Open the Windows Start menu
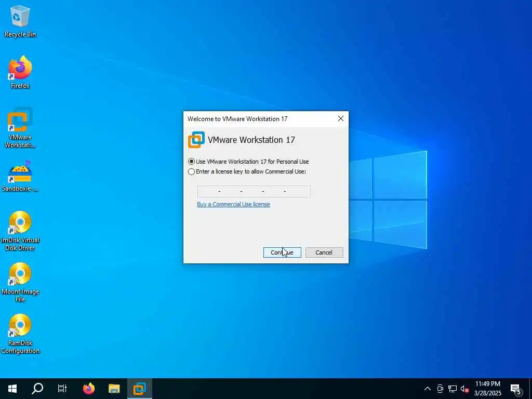 point(12,389)
